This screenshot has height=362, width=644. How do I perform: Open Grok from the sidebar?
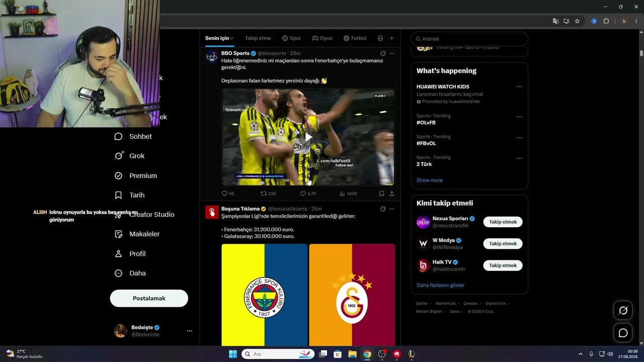pyautogui.click(x=130, y=156)
